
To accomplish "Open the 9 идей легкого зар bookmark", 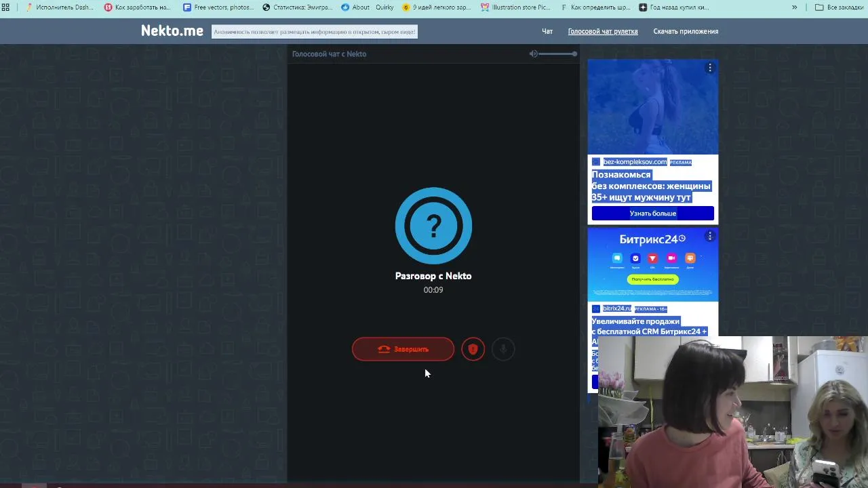I will point(436,7).
